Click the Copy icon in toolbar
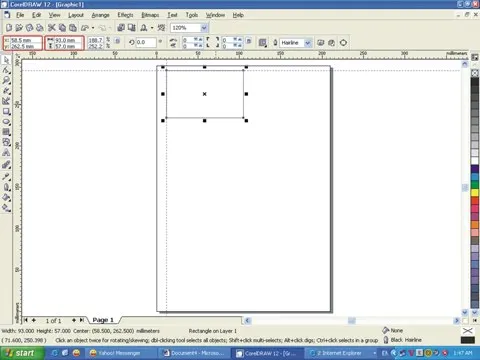480x360 pixels. point(62,28)
